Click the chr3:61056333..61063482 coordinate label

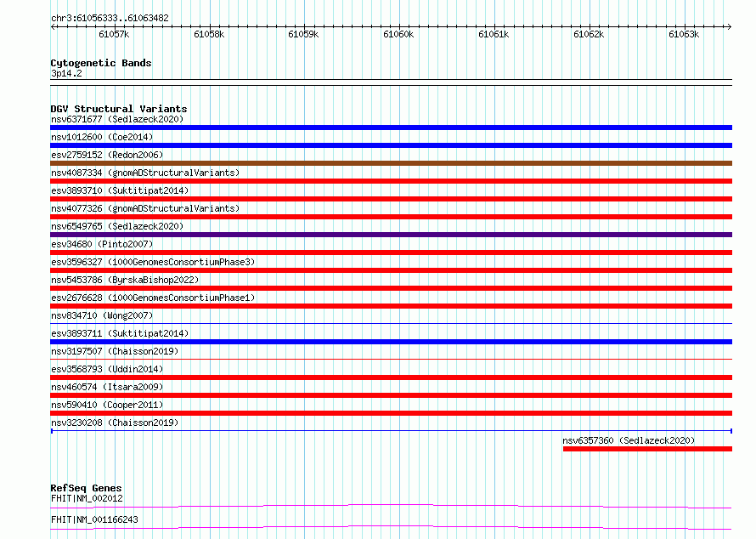[x=110, y=19]
